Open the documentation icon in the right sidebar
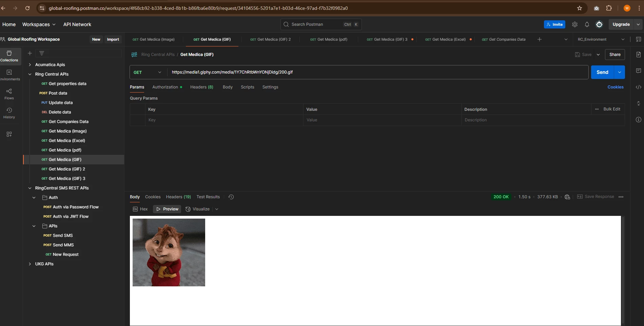This screenshot has height=326, width=644. (x=638, y=55)
